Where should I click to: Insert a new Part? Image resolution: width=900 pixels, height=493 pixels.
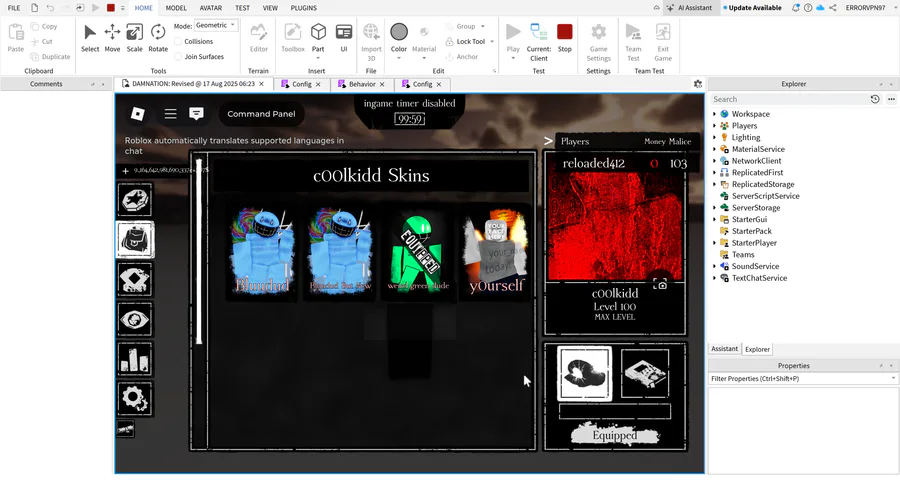coord(318,38)
